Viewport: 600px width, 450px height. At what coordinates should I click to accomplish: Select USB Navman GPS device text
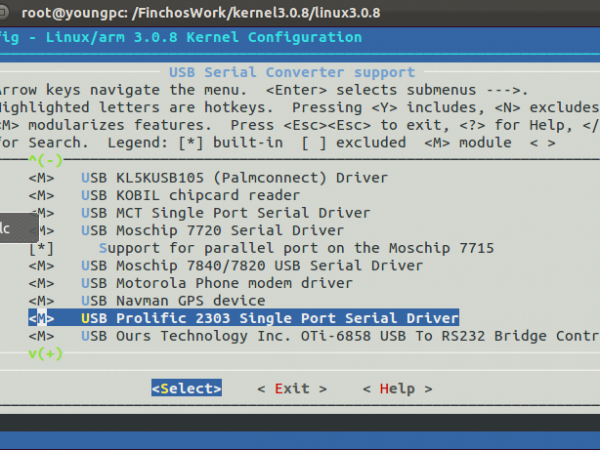pos(173,300)
